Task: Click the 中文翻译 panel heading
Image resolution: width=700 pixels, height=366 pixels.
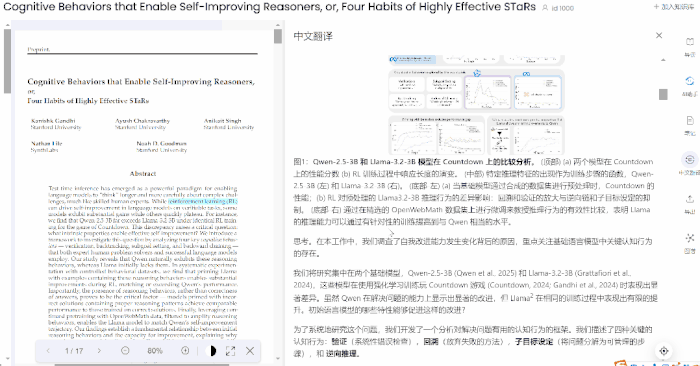Action: [313, 36]
